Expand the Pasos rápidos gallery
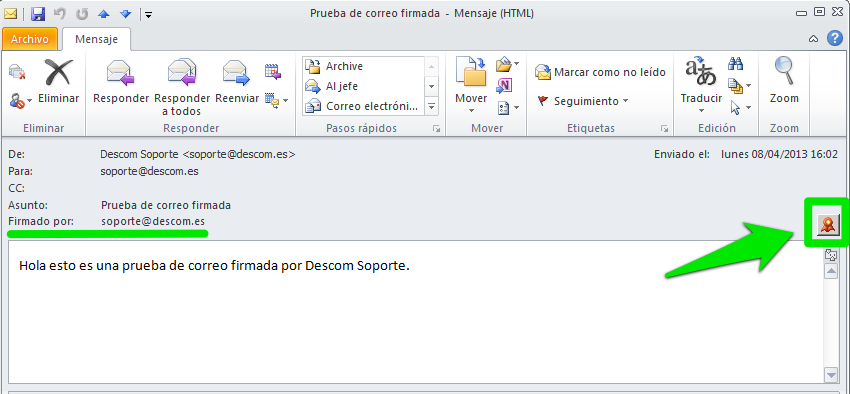Viewport: 850px width, 394px height. point(432,107)
